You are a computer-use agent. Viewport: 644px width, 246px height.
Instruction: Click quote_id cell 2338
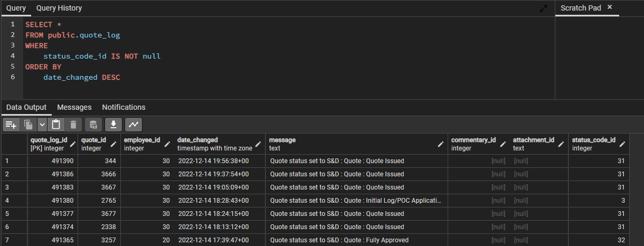coord(99,227)
